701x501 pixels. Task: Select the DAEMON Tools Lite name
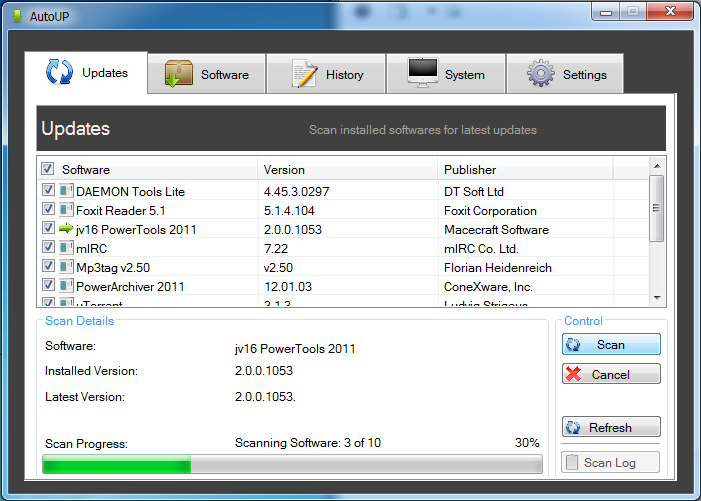[131, 192]
